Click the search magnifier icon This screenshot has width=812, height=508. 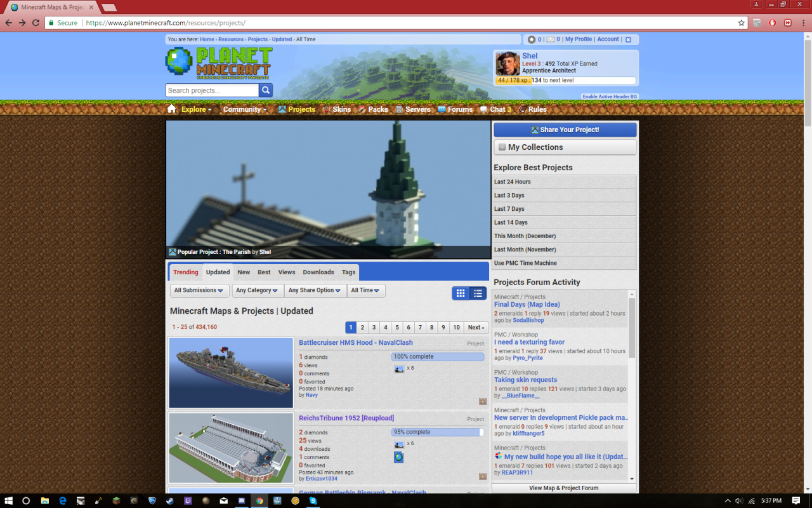click(x=265, y=90)
